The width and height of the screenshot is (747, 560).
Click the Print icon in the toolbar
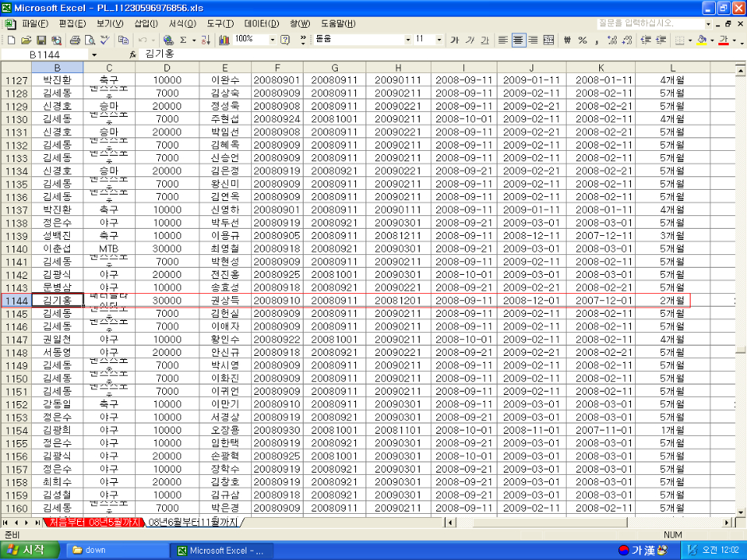point(75,40)
